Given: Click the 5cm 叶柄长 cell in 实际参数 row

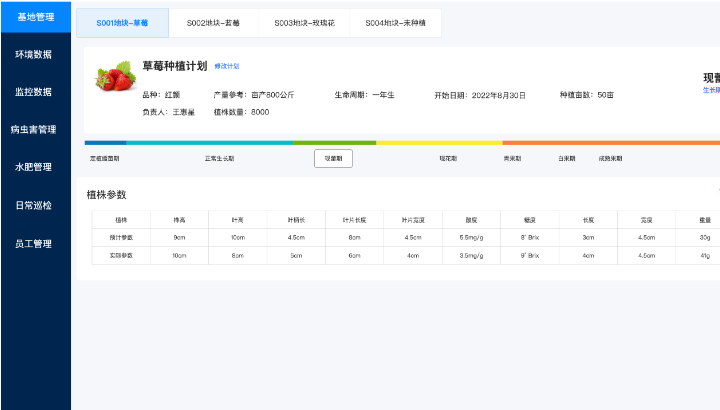Looking at the screenshot, I should (296, 255).
